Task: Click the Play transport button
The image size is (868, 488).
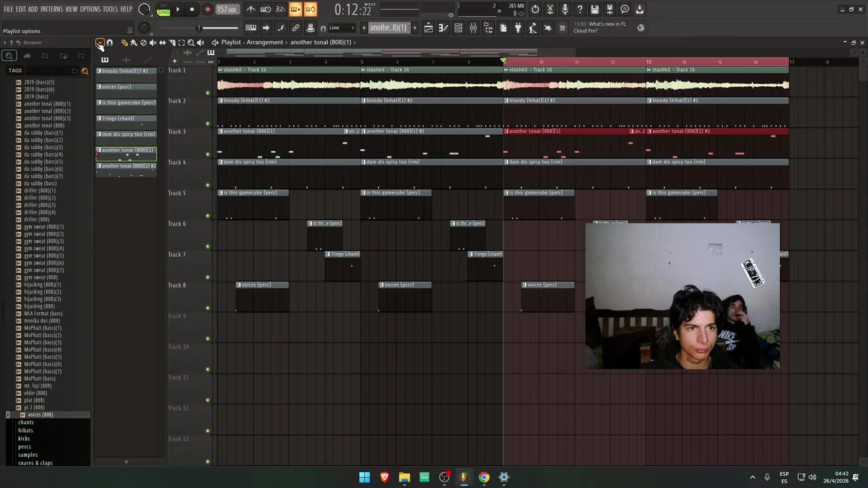Action: [178, 9]
